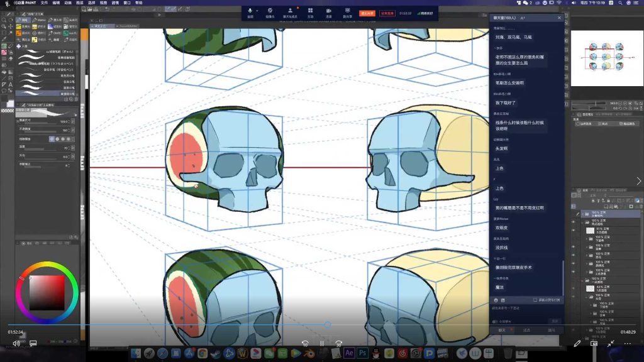Click the volume speaker icon in player
This screenshot has width=644, height=362.
point(16,344)
